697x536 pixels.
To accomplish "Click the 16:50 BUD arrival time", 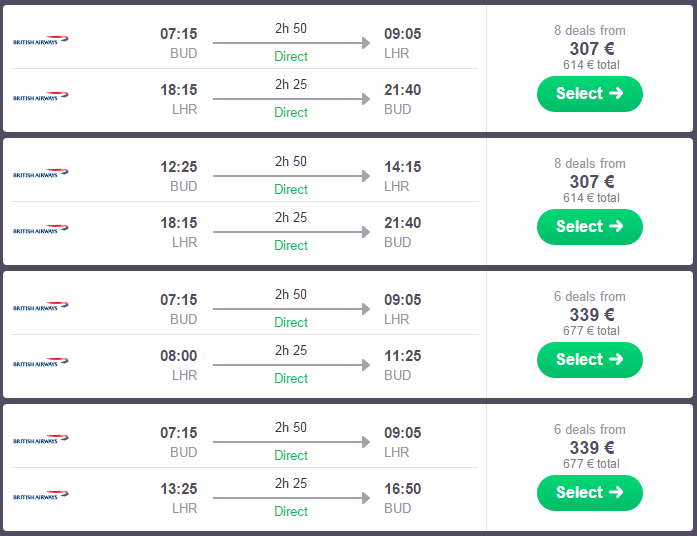I will pos(403,489).
